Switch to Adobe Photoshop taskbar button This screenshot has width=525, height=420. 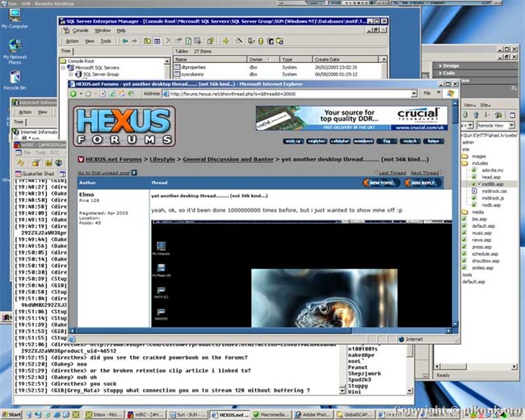click(x=313, y=414)
